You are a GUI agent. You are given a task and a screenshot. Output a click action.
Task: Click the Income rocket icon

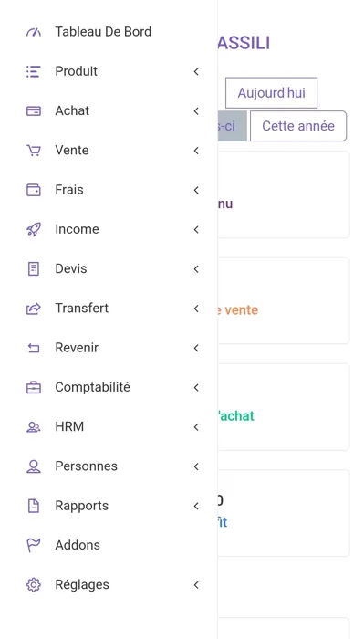tap(34, 229)
